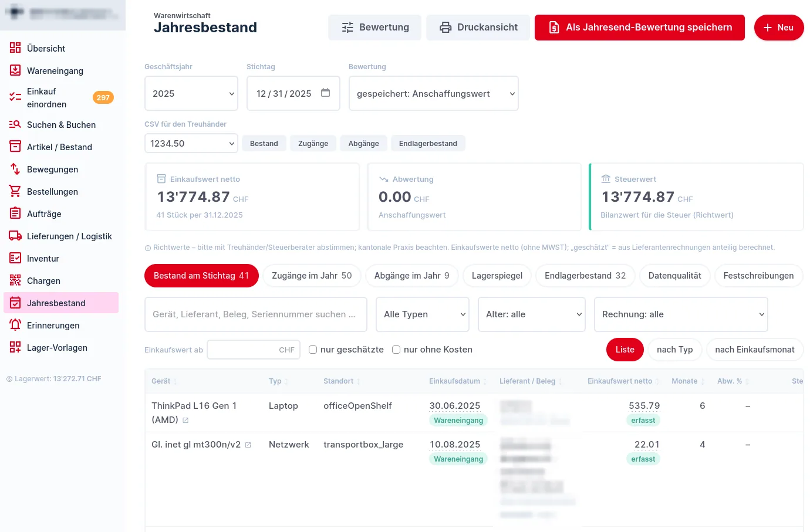This screenshot has height=532, width=810.
Task: Open the Chargen QR code icon
Action: coord(15,280)
